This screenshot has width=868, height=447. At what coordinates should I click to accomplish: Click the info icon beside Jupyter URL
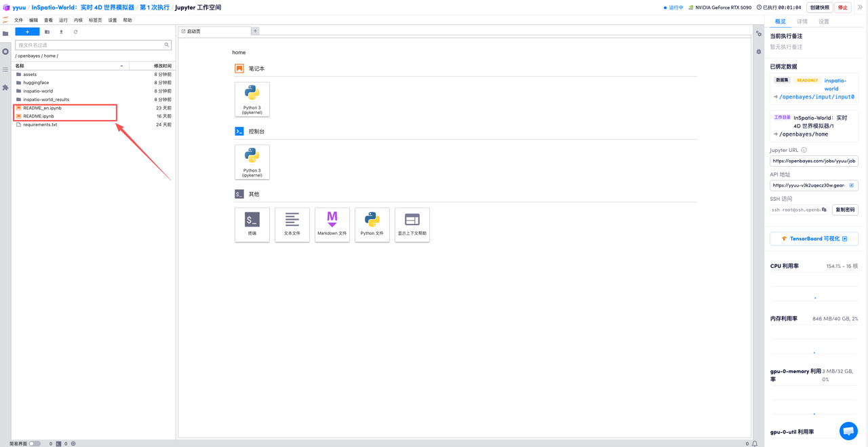click(x=804, y=150)
